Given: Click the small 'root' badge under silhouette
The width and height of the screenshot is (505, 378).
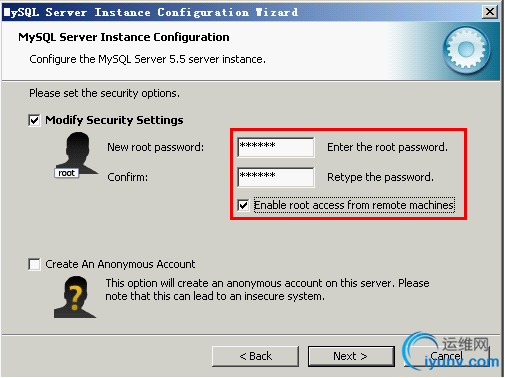Looking at the screenshot, I should 67,173.
